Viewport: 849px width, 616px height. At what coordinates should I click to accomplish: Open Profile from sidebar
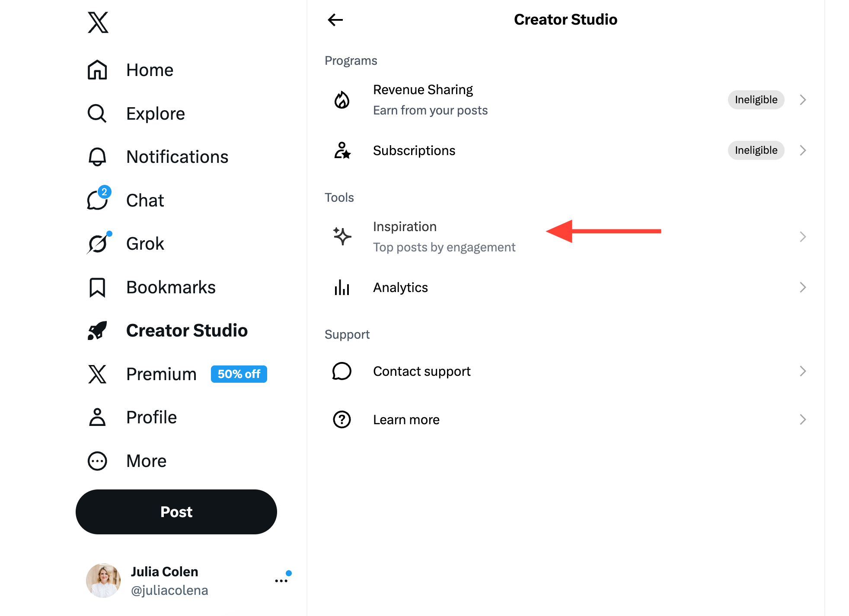click(151, 417)
